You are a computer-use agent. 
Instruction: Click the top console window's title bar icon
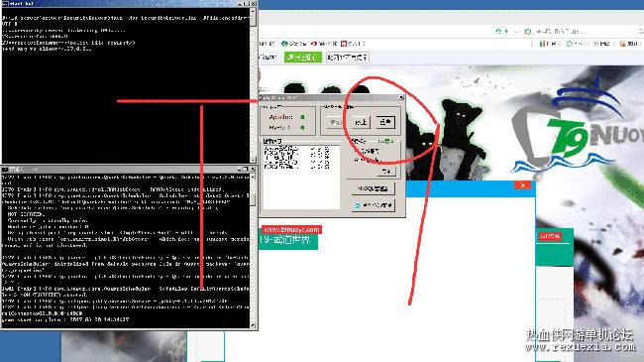coord(5,3)
